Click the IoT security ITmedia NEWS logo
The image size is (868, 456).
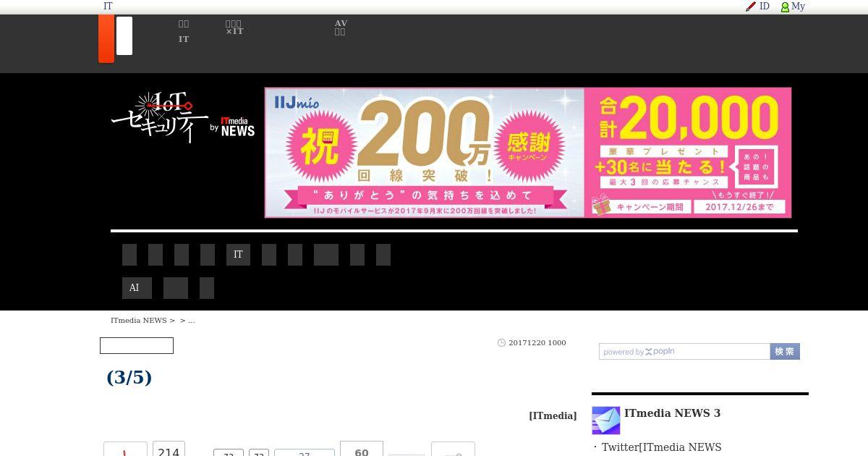coord(183,117)
